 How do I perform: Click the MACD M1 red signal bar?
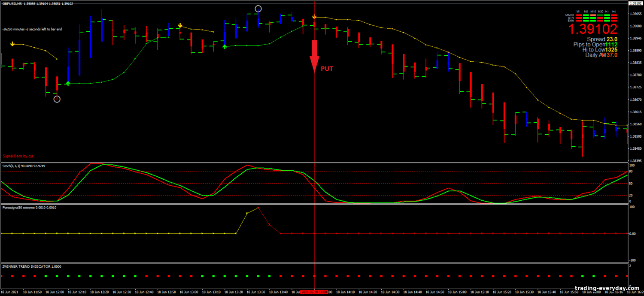point(579,15)
